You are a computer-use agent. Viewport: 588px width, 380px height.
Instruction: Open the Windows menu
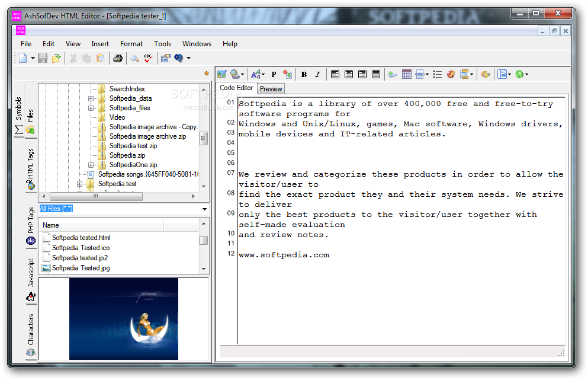point(197,44)
